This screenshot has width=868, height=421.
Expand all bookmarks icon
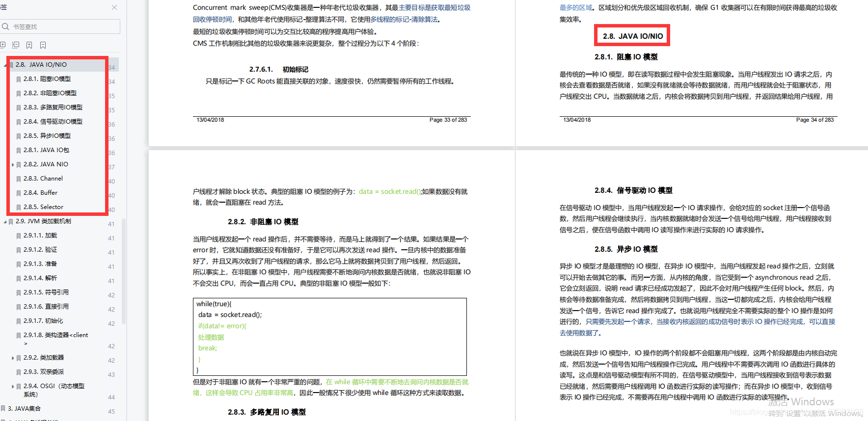click(x=2, y=45)
